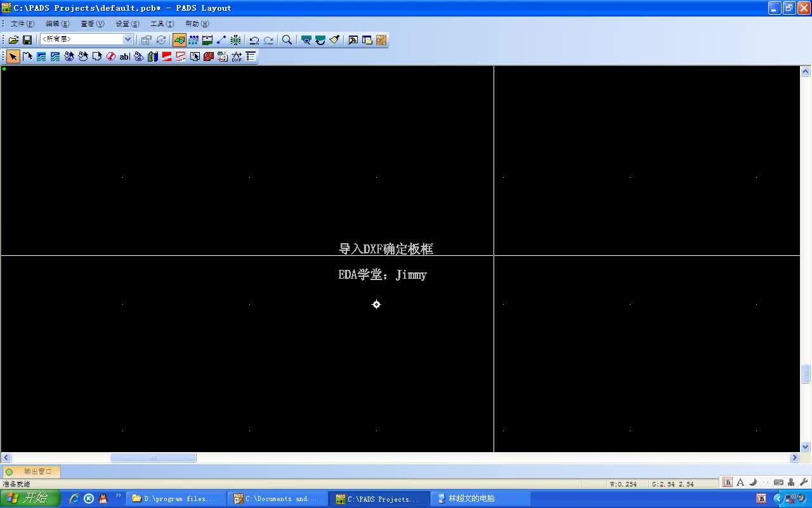Screen dimensions: 812x508
Task: Open the 帮助(H) menu
Action: click(197, 23)
